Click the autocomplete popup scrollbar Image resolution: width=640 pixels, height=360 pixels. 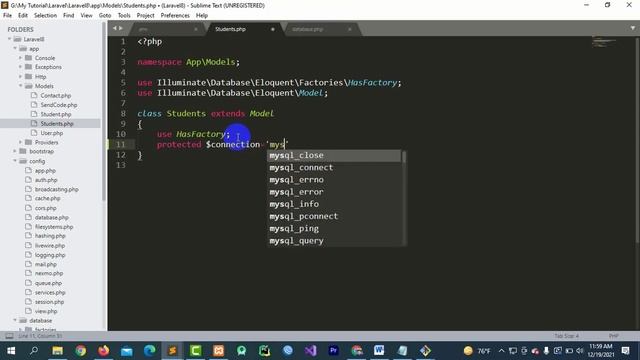click(x=404, y=157)
